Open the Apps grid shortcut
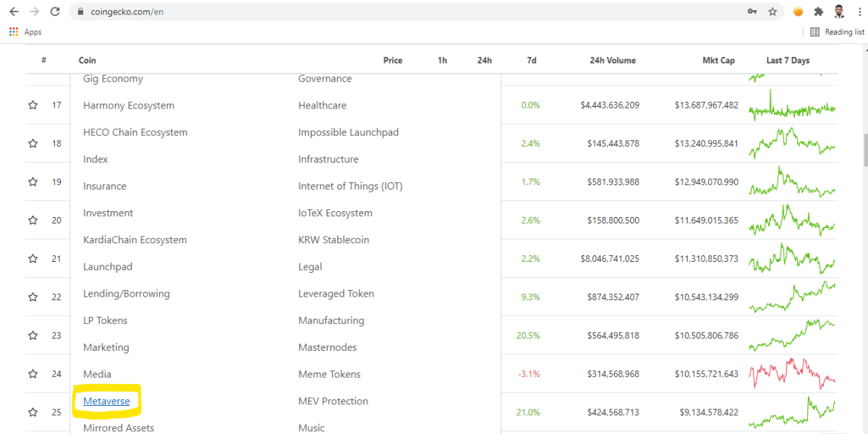 (25, 32)
